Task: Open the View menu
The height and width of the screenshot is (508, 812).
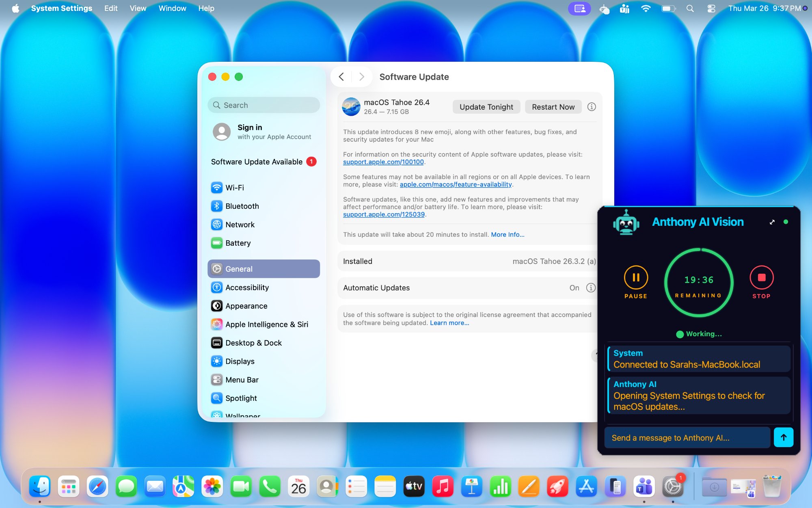Action: coord(138,8)
